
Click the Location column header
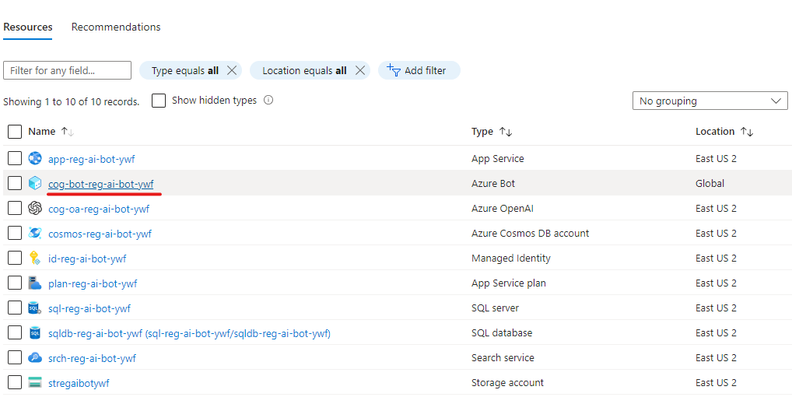(715, 132)
